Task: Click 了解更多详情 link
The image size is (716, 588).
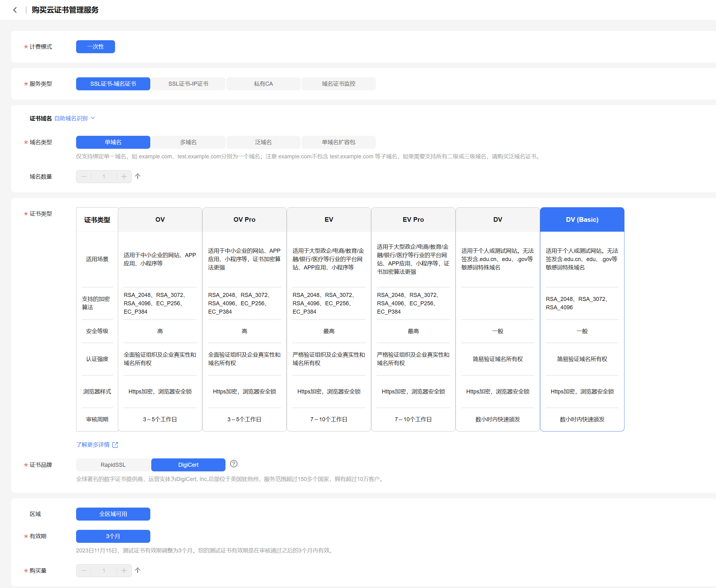Action: pyautogui.click(x=93, y=445)
